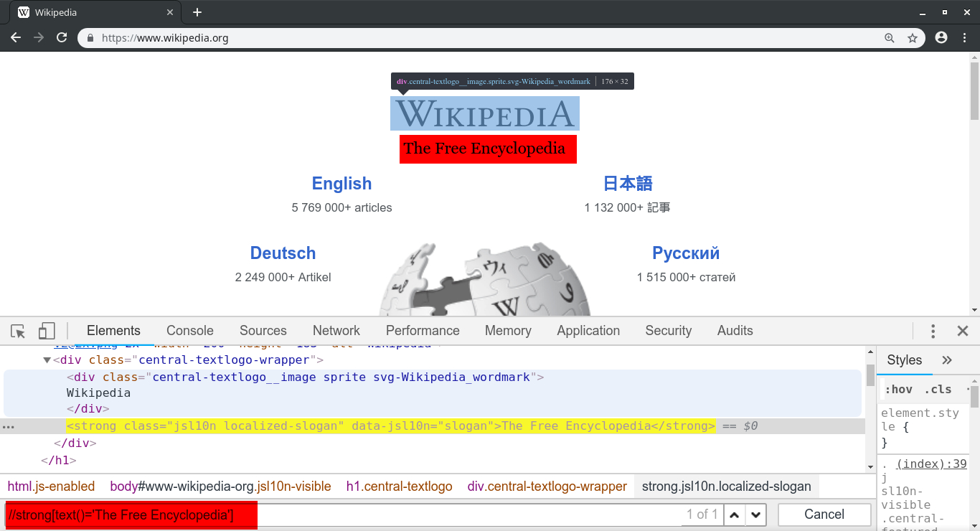Select the Styles pane tab
Image resolution: width=980 pixels, height=531 pixels.
(905, 360)
